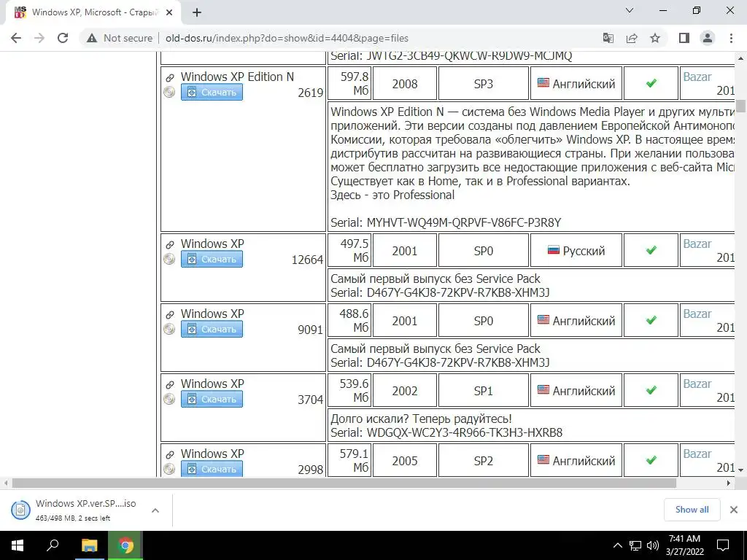The image size is (747, 560).
Task: Click Скачать for Windows XP SP2
Action: tap(212, 469)
